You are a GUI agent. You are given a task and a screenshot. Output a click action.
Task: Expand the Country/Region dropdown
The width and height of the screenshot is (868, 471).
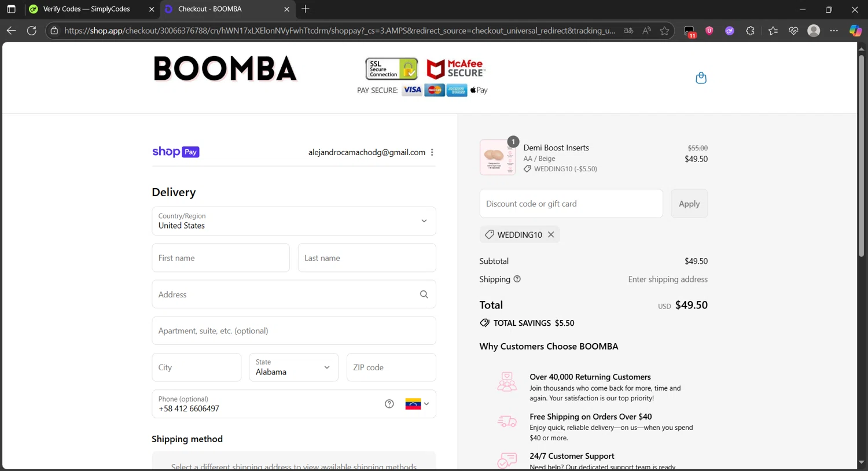[x=294, y=221]
